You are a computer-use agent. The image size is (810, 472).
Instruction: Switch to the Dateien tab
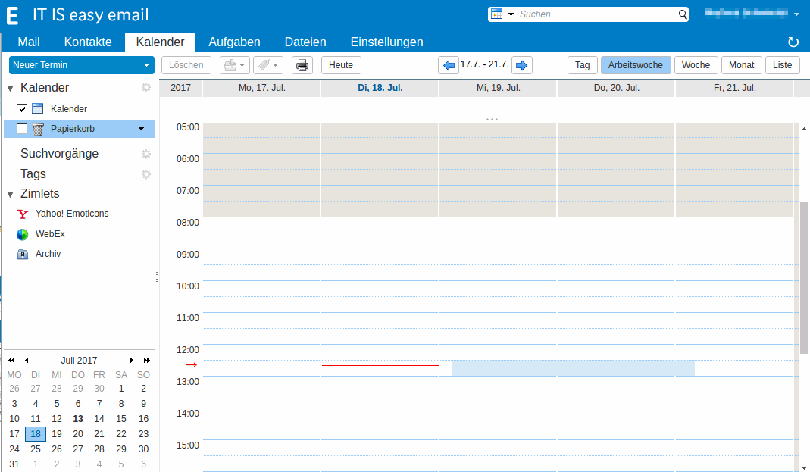305,42
